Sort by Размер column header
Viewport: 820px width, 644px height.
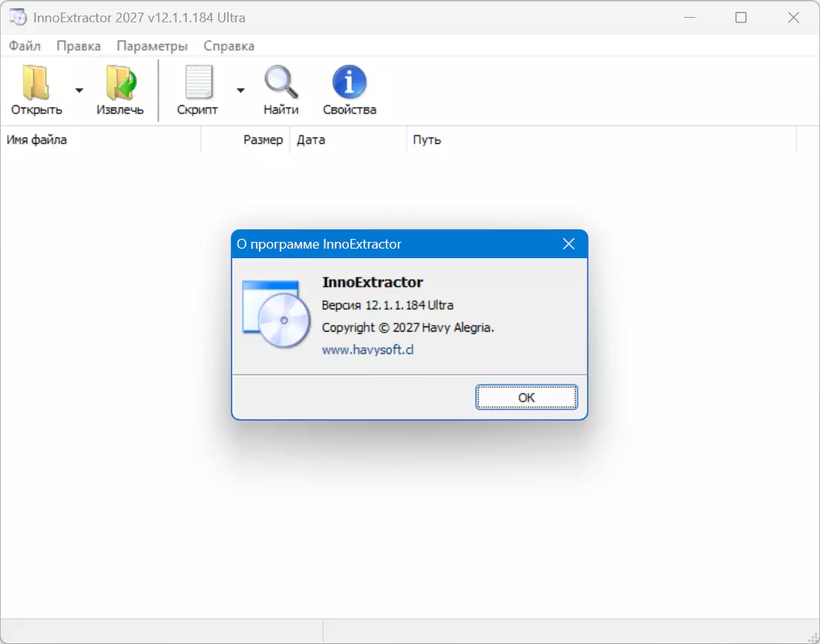tap(246, 139)
